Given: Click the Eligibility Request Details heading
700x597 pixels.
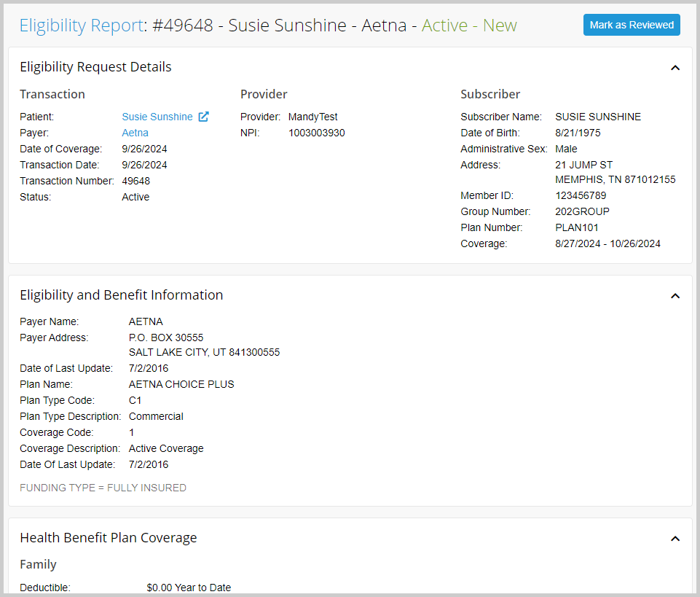Looking at the screenshot, I should pos(95,67).
